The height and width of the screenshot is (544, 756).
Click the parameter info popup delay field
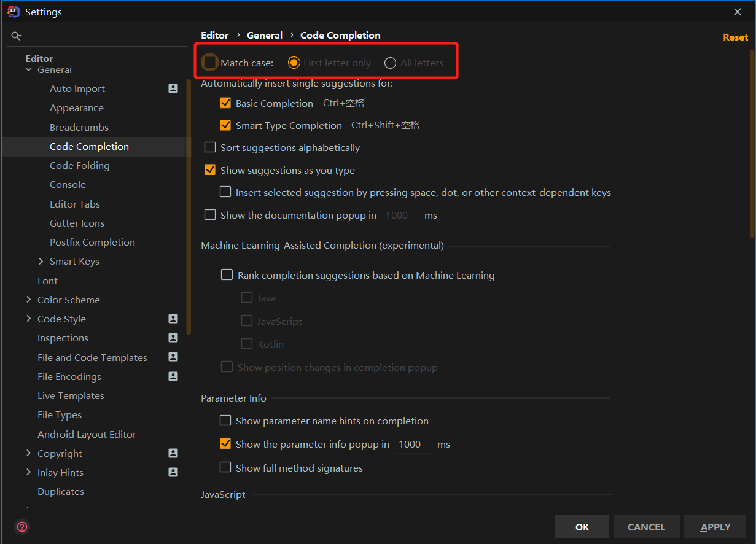click(x=413, y=445)
